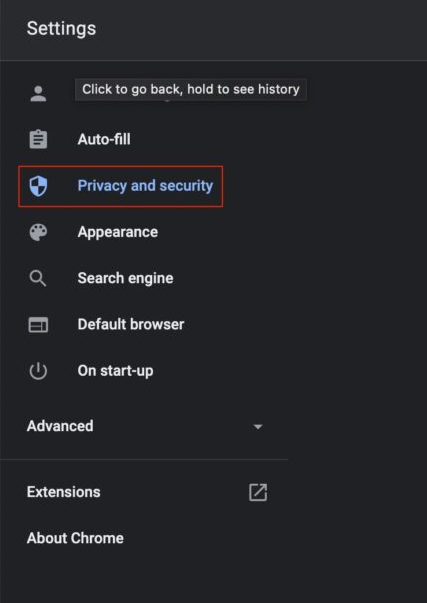
Task: Click the back history tooltip text
Action: coord(191,89)
